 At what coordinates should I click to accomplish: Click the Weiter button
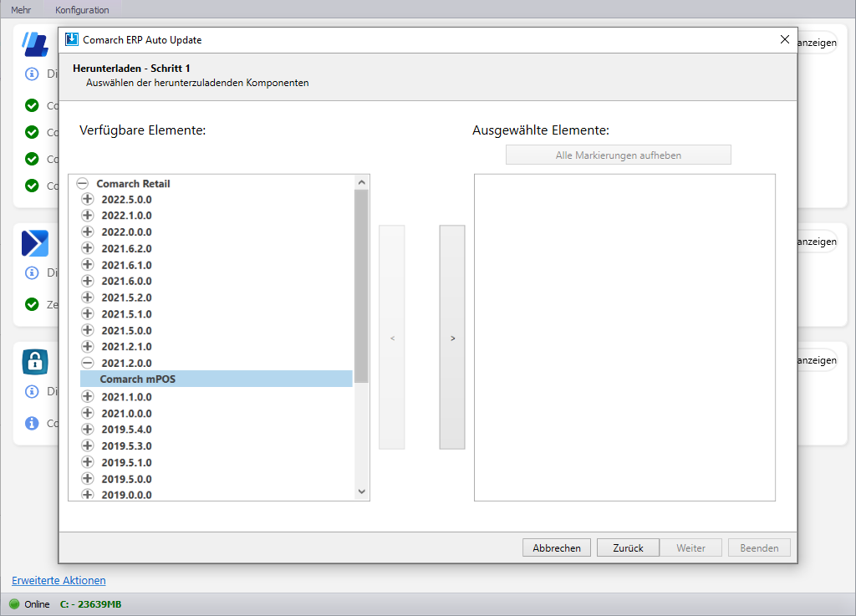pyautogui.click(x=690, y=547)
